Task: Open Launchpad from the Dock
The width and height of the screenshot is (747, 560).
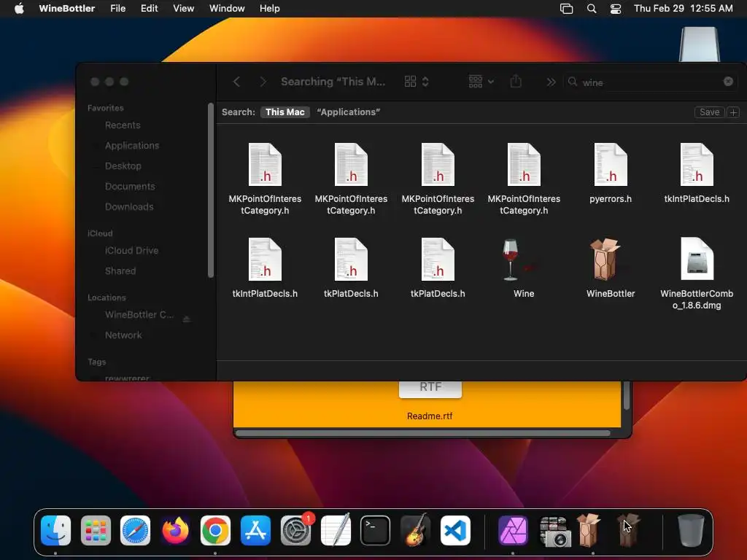Action: coord(96,530)
